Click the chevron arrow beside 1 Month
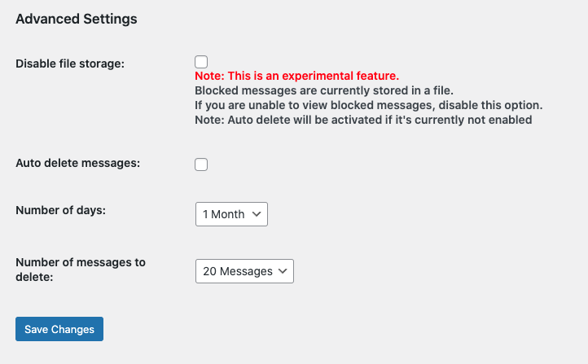 tap(257, 214)
